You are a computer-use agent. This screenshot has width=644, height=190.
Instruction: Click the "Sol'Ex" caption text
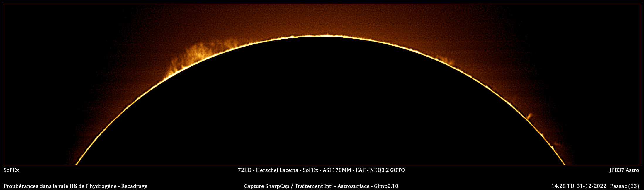[11, 170]
